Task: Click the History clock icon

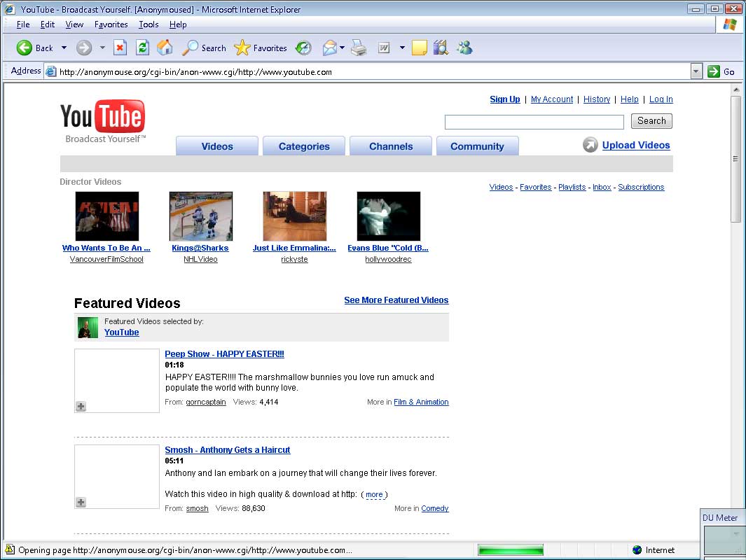Action: point(303,48)
